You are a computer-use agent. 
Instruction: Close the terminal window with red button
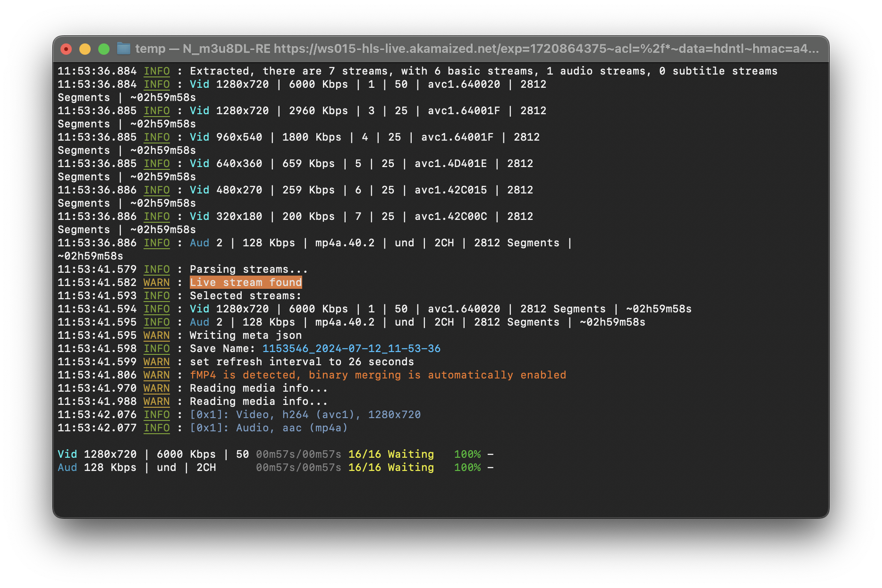coord(66,49)
